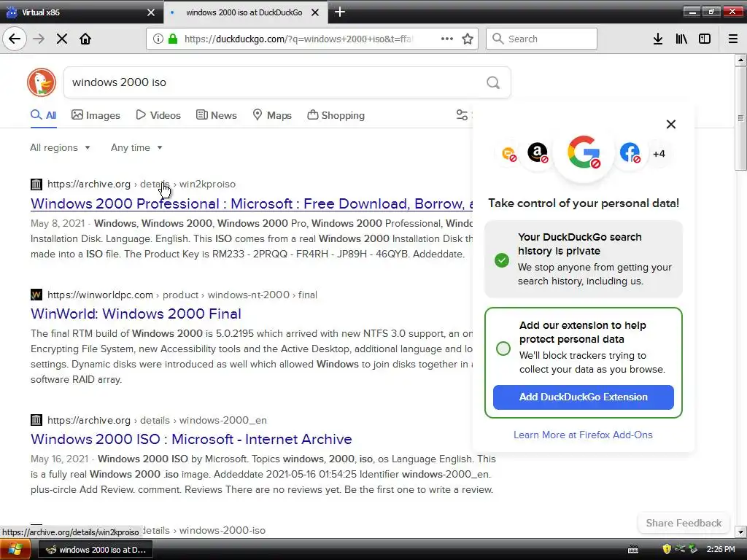
Task: Activate the Firefox taskbar button
Action: pyautogui.click(x=96, y=550)
